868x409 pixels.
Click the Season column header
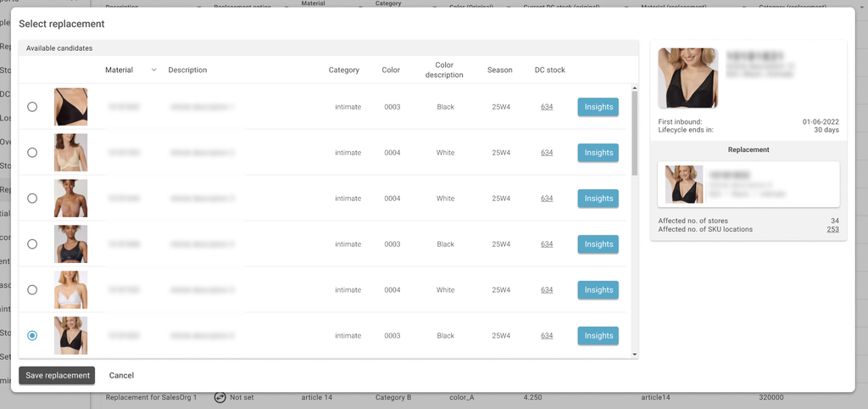pos(500,70)
